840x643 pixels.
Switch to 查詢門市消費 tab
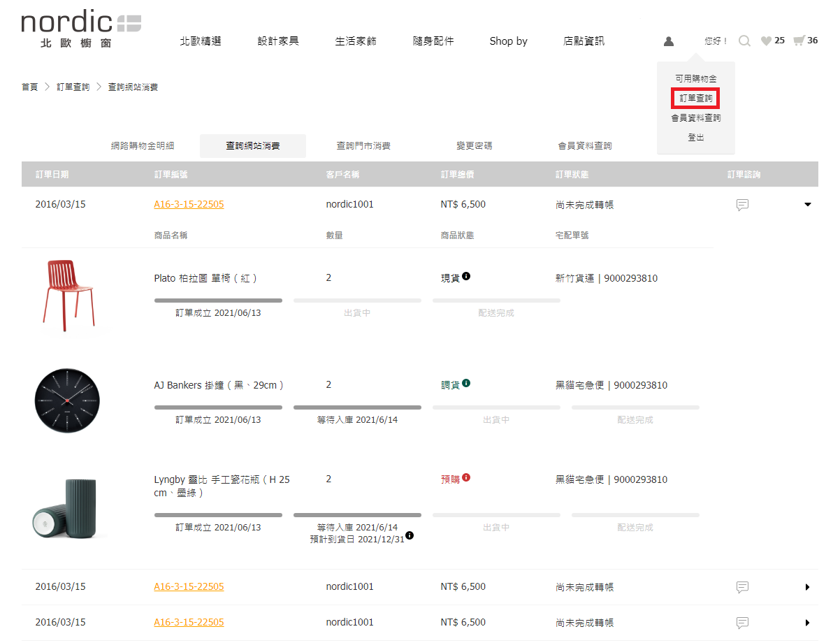coord(363,146)
